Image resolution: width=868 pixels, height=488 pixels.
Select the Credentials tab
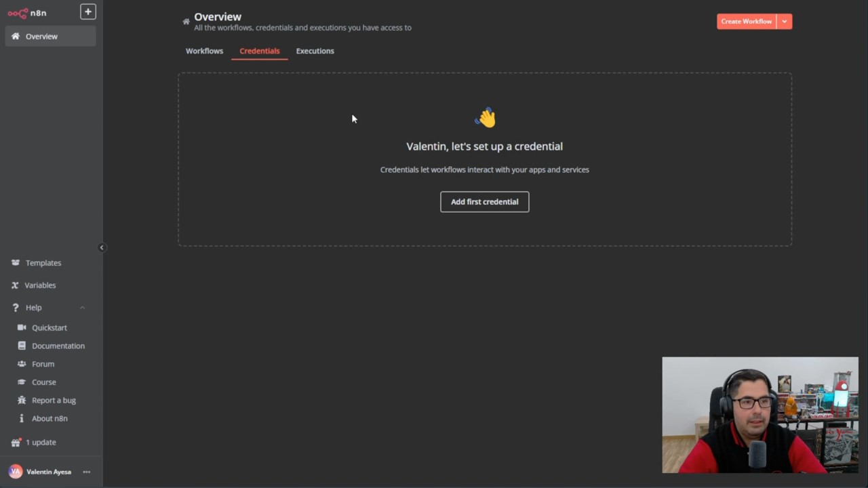(259, 51)
